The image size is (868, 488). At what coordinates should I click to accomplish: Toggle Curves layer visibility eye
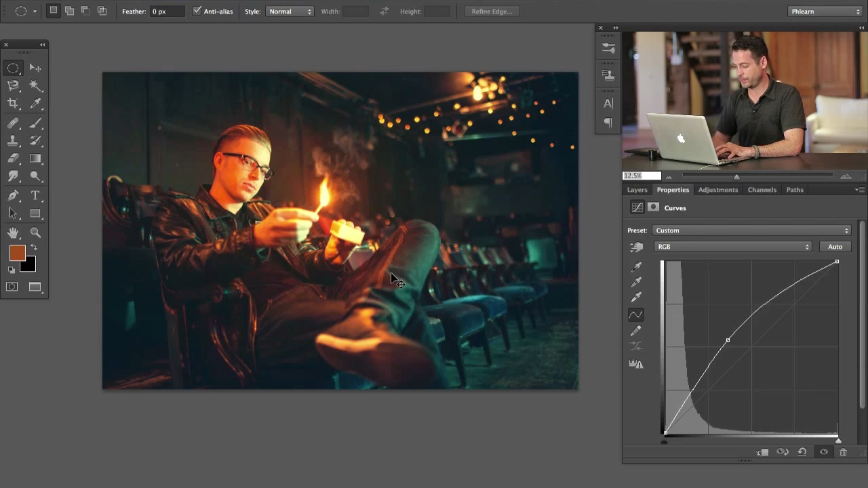tap(824, 452)
